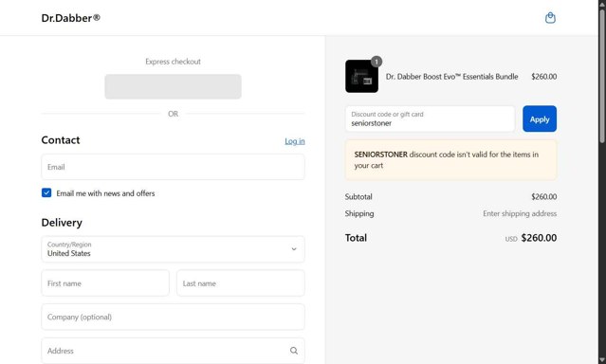Click the scrollbar up arrow
Screen dimensions: 606x364
[602, 4]
